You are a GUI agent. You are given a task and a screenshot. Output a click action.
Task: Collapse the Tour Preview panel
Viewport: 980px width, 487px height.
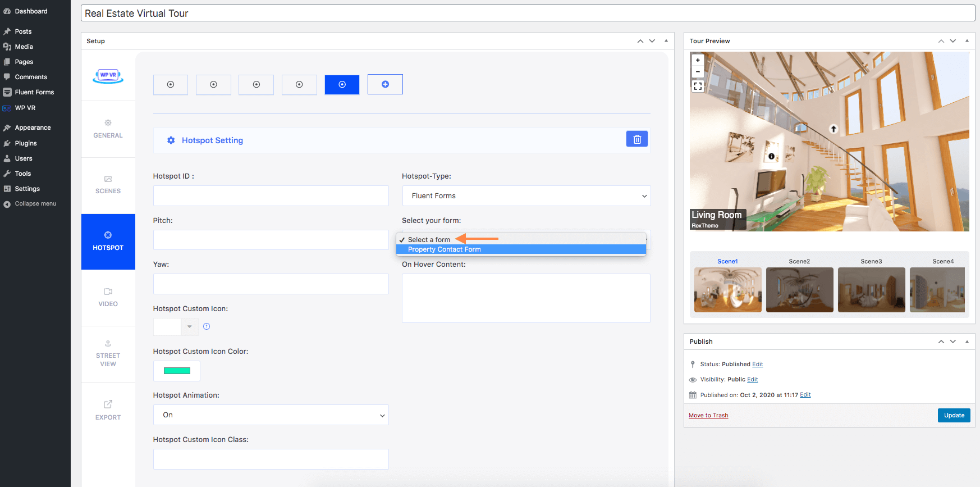pyautogui.click(x=967, y=41)
